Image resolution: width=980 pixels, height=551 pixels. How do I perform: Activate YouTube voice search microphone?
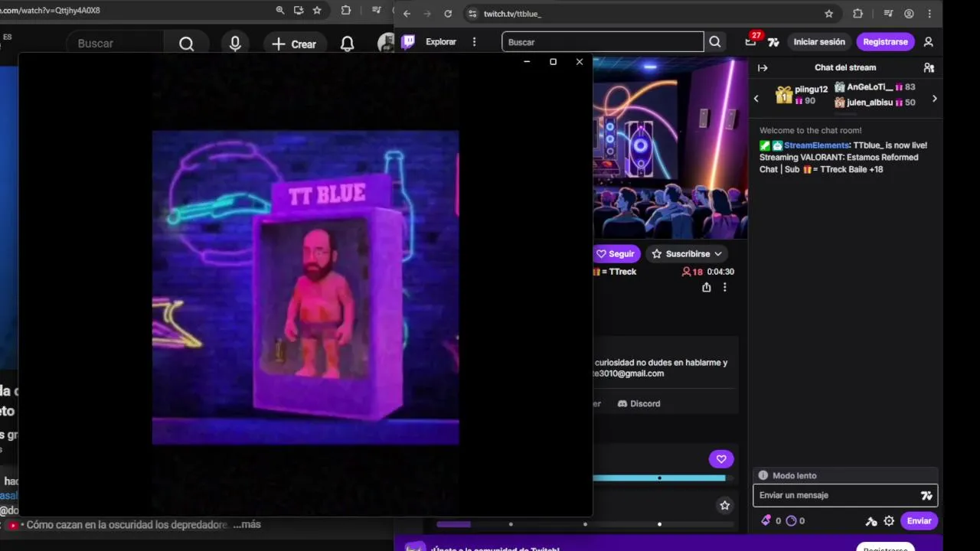coord(235,44)
